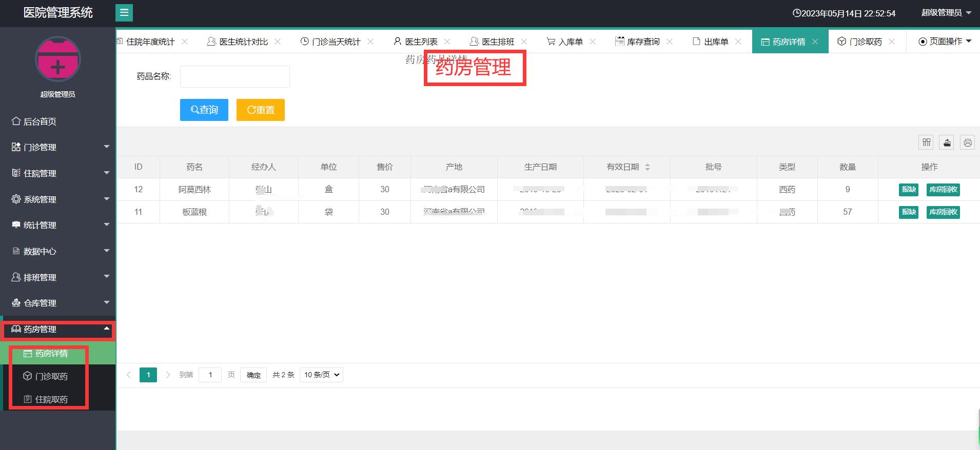The image size is (980, 450).
Task: Expand the 系统管理 sidebar menu
Action: tap(57, 199)
